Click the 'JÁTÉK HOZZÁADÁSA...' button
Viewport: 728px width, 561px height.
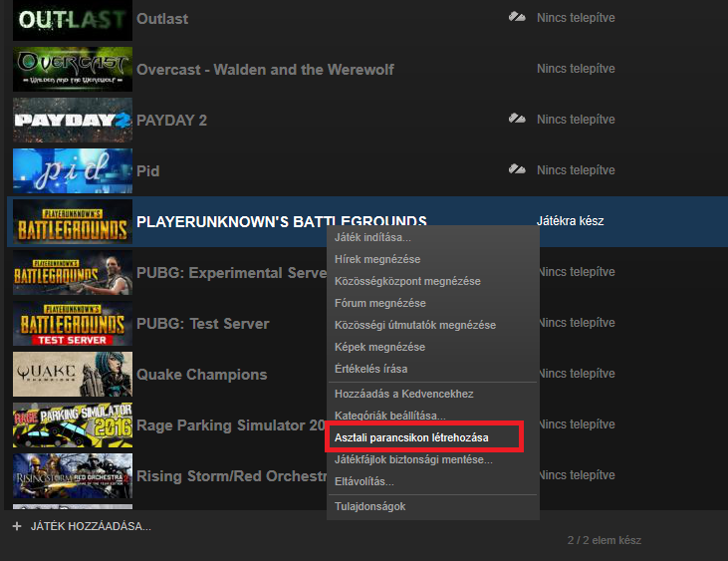coord(91,526)
